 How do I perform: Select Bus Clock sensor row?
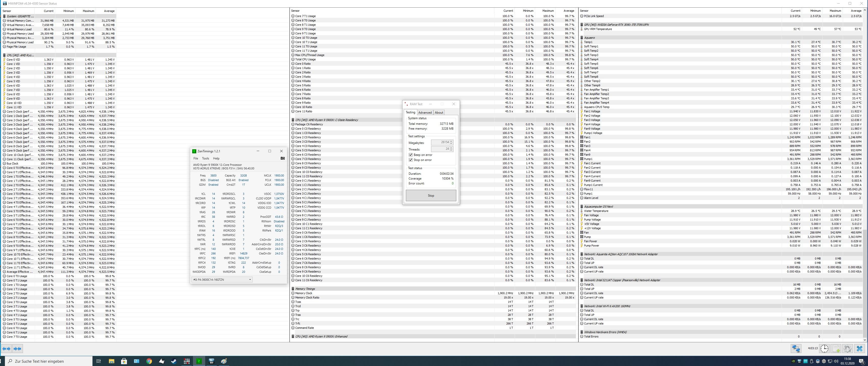pos(59,164)
